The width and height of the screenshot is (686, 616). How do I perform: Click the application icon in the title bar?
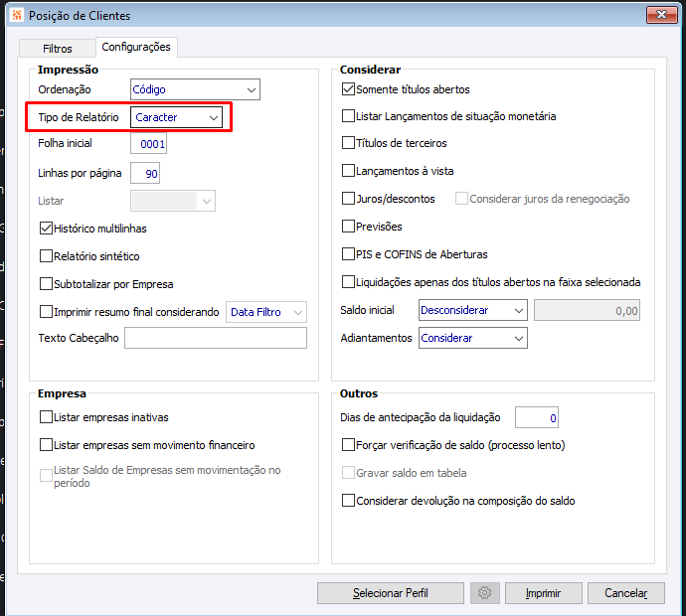(16, 16)
